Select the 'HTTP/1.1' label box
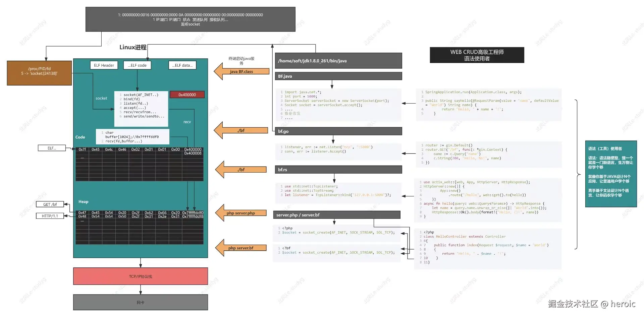This screenshot has width=644, height=317. pyautogui.click(x=50, y=216)
